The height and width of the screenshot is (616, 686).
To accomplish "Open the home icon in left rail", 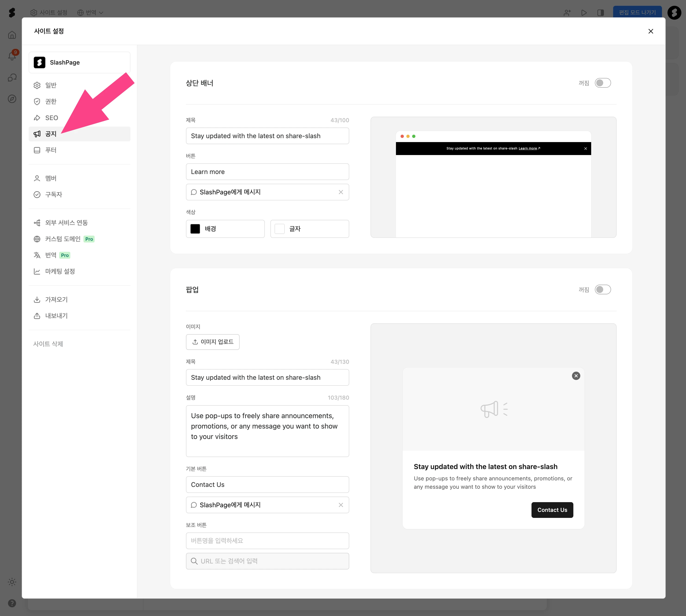I will coord(12,35).
